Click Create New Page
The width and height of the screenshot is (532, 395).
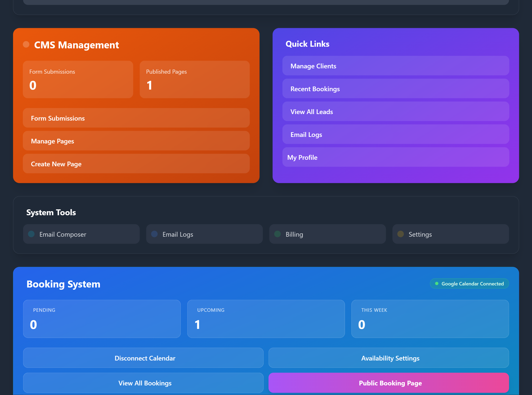click(x=136, y=164)
